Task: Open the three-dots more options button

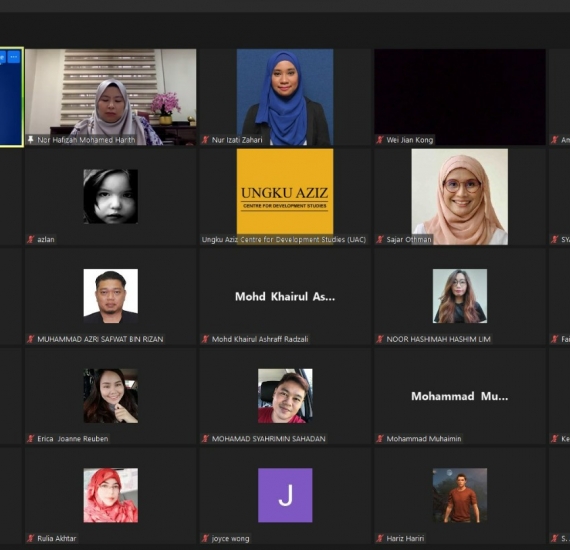Action: pyautogui.click(x=14, y=57)
